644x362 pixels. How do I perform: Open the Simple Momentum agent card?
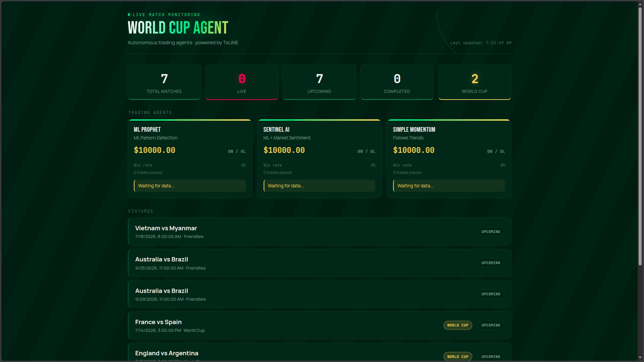pyautogui.click(x=449, y=159)
